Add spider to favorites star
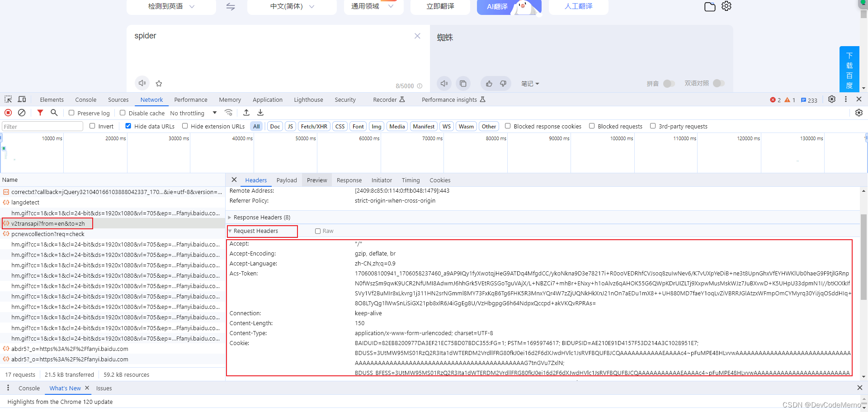 (x=159, y=83)
